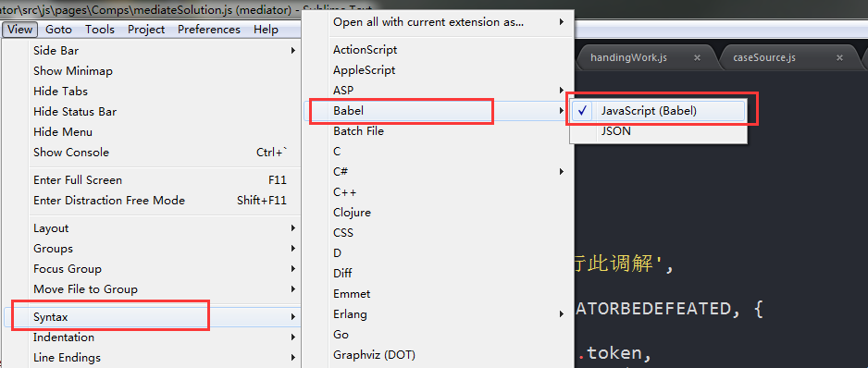Open the Tools menu
The width and height of the screenshot is (868, 368).
pyautogui.click(x=100, y=30)
